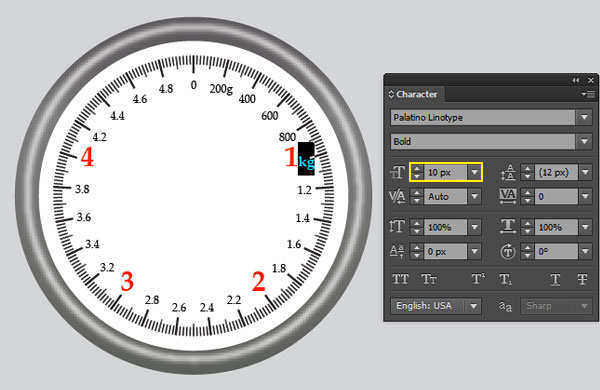Click the vertical scale icon
This screenshot has height=390, width=600.
(x=397, y=227)
